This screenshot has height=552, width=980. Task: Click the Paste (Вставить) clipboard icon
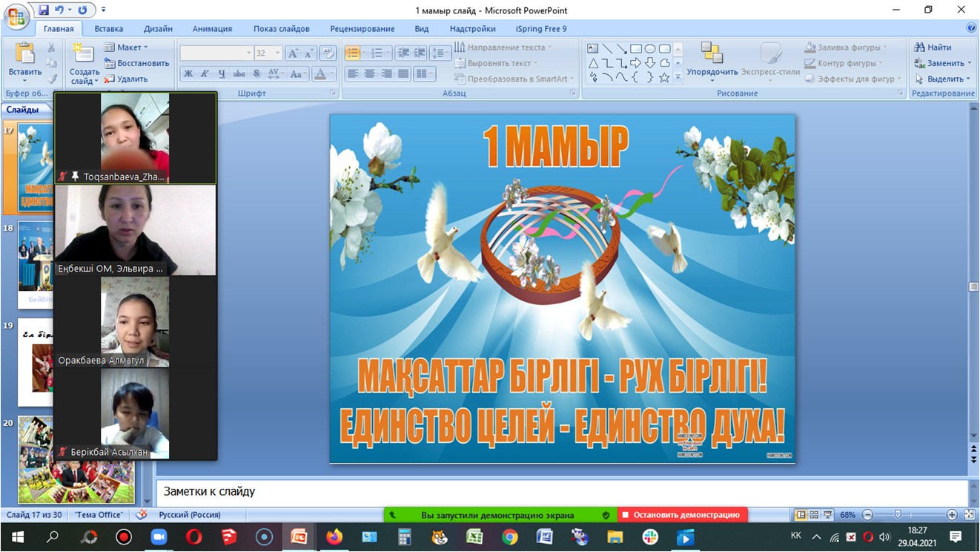pos(24,56)
